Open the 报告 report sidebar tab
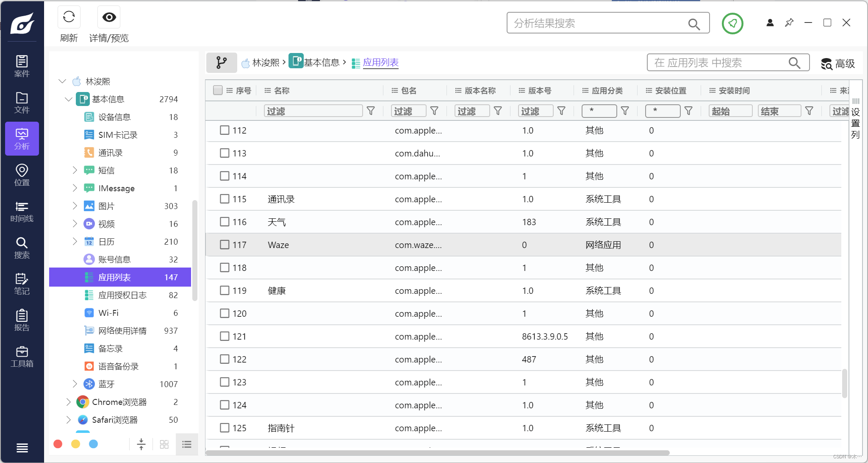The height and width of the screenshot is (463, 868). (x=22, y=320)
